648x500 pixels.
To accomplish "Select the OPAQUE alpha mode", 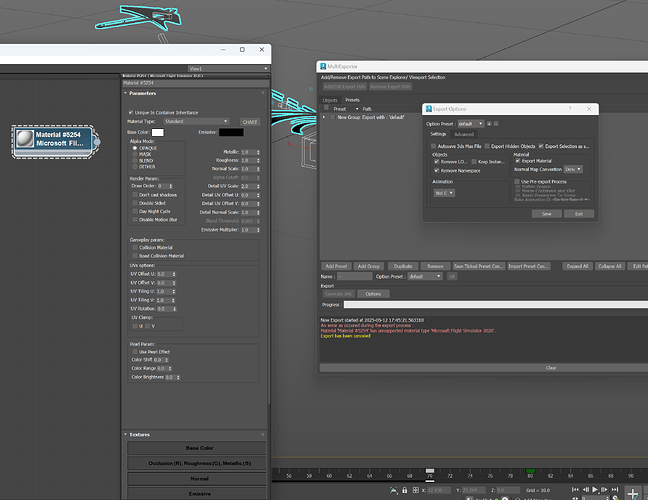I will point(135,148).
